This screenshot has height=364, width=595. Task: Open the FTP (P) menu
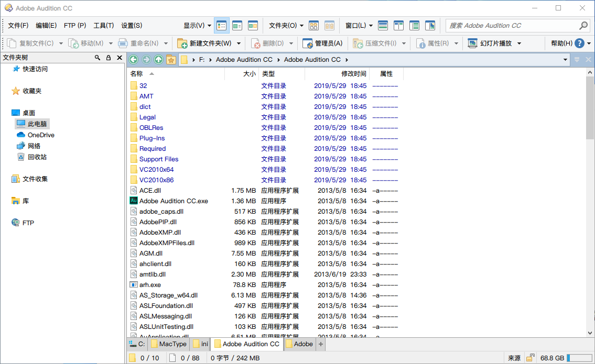click(x=75, y=26)
